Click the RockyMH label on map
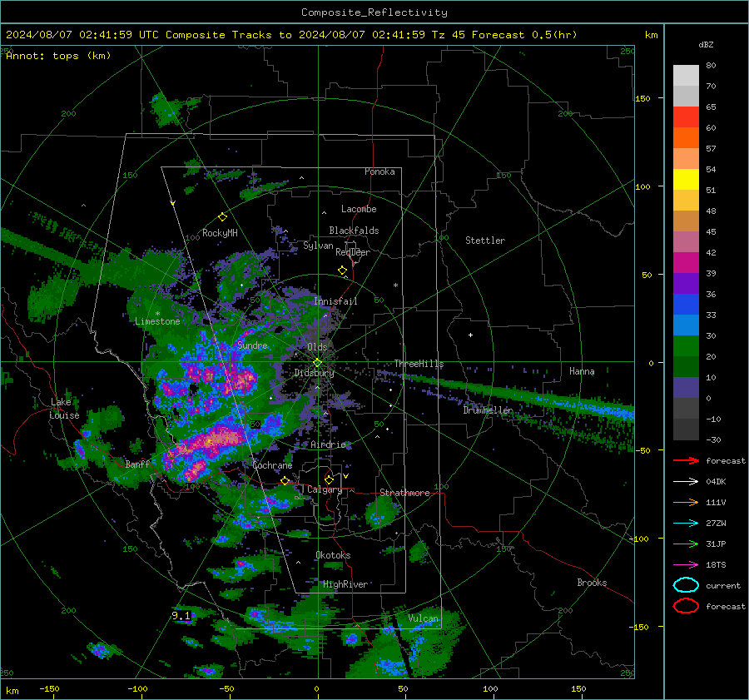 pyautogui.click(x=220, y=233)
